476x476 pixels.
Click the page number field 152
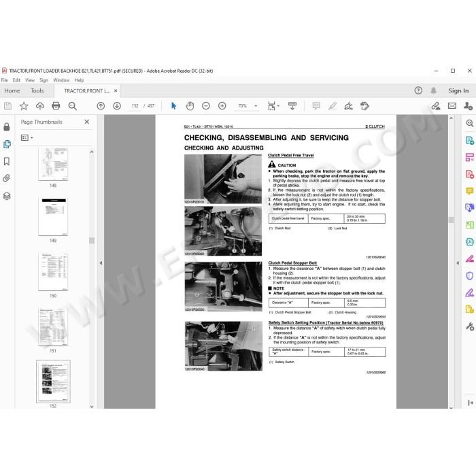pos(135,106)
